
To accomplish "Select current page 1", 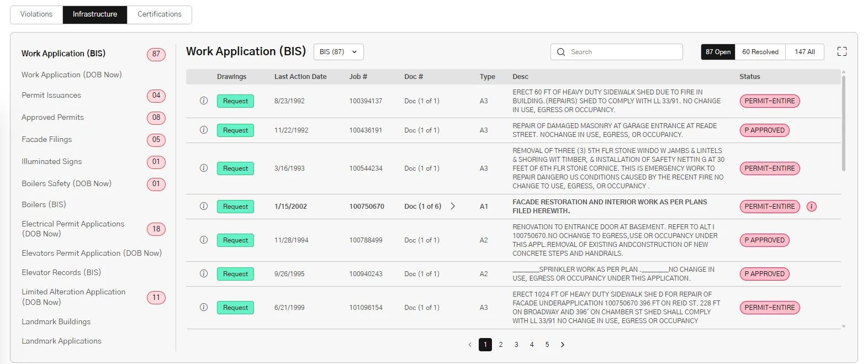I will pyautogui.click(x=485, y=345).
